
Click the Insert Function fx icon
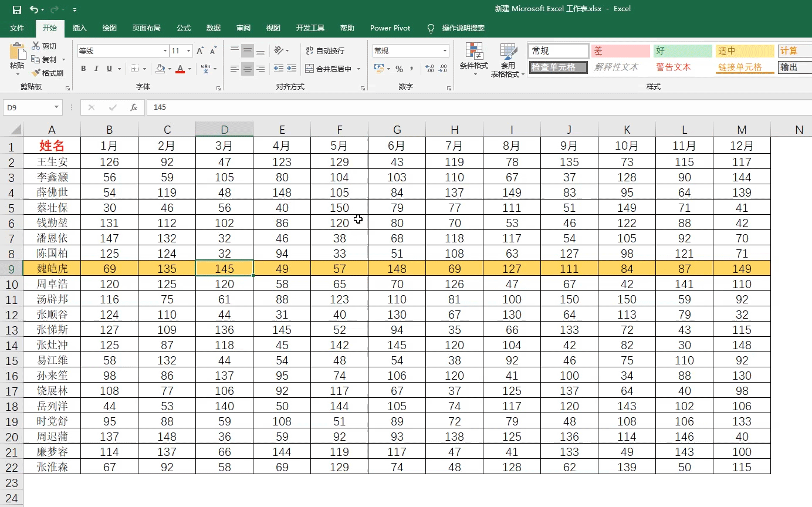tap(134, 107)
